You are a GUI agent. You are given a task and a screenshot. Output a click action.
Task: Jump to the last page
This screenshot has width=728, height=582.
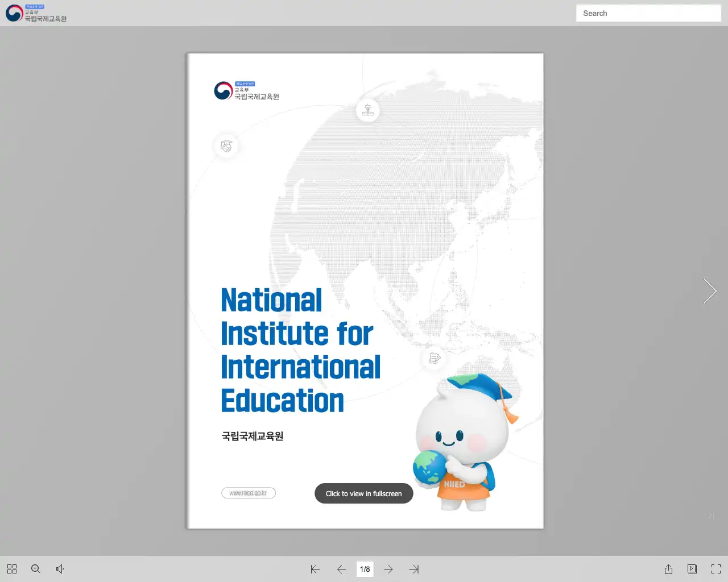[x=414, y=569]
